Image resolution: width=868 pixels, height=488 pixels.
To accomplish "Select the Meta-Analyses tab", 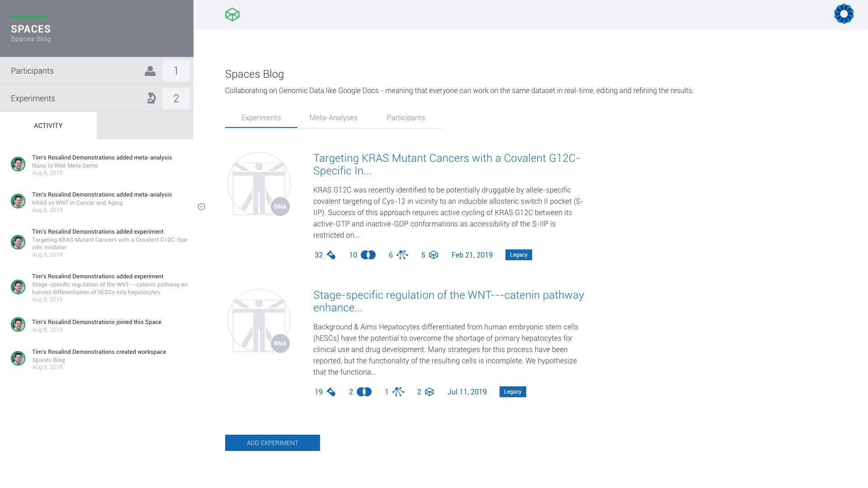I will pos(333,117).
